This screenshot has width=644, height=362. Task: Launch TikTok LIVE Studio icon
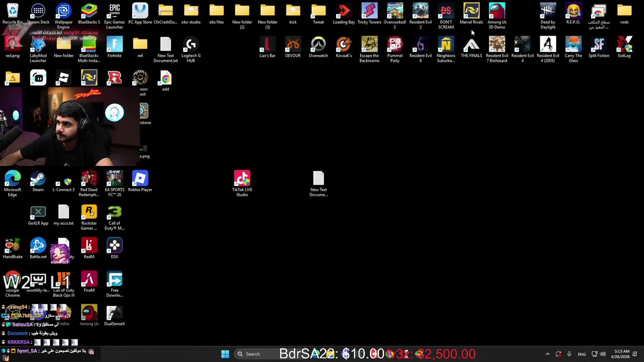tap(242, 184)
